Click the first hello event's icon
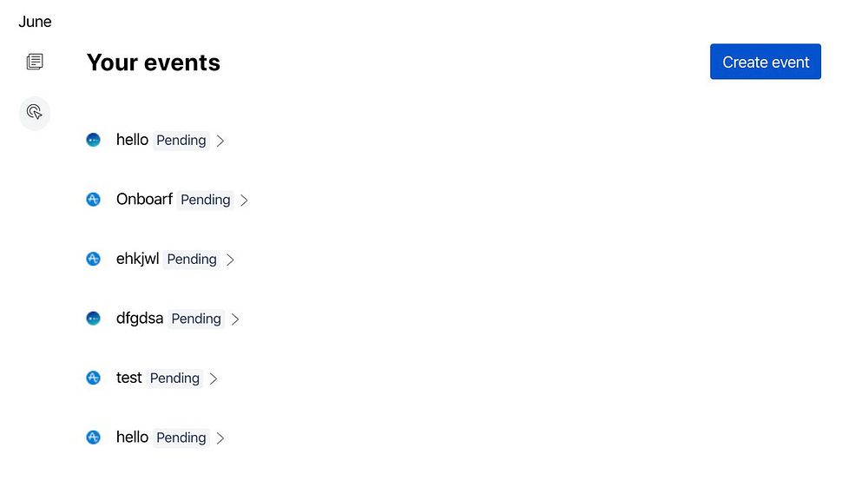Screen dimensions: 868x487 (94, 140)
